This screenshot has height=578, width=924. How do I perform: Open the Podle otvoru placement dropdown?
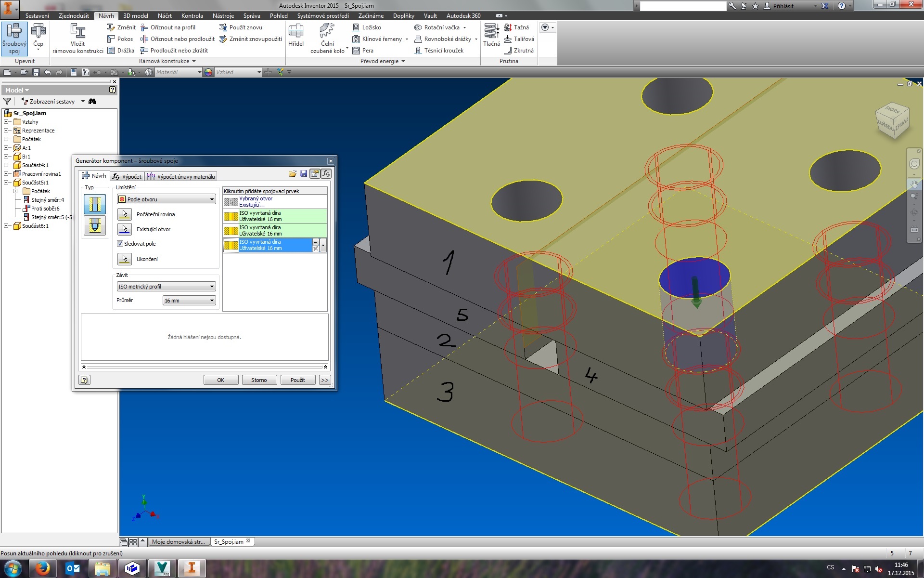click(166, 199)
